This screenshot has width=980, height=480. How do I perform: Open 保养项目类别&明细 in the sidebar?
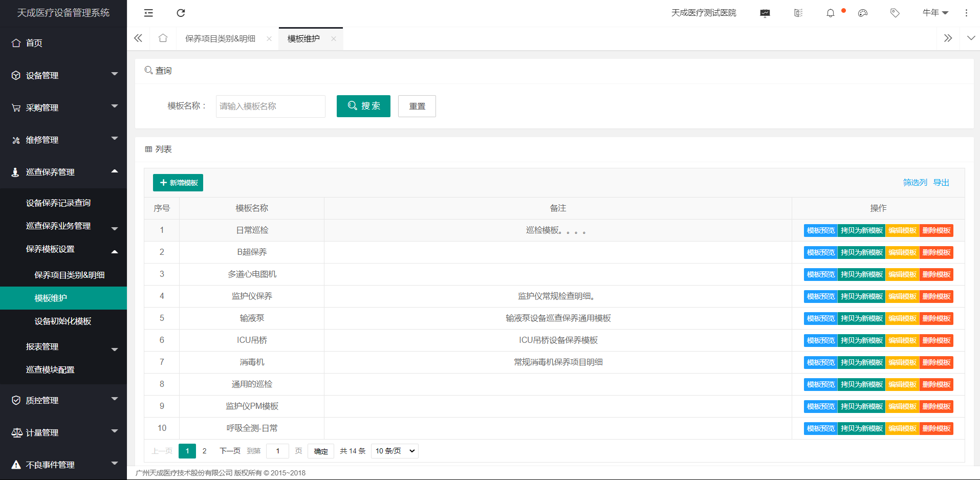[x=63, y=275]
